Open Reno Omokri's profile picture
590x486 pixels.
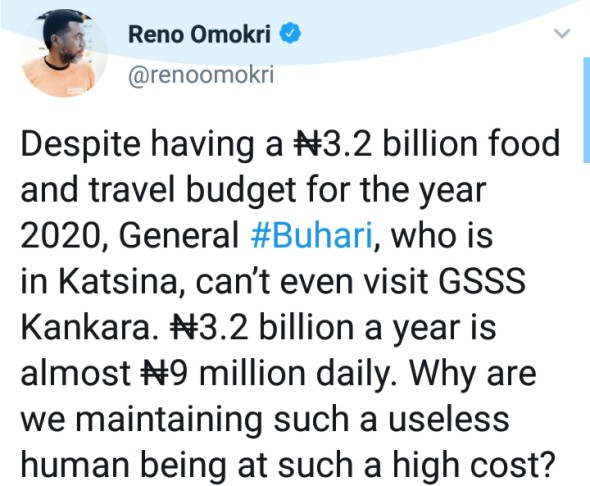point(64,53)
